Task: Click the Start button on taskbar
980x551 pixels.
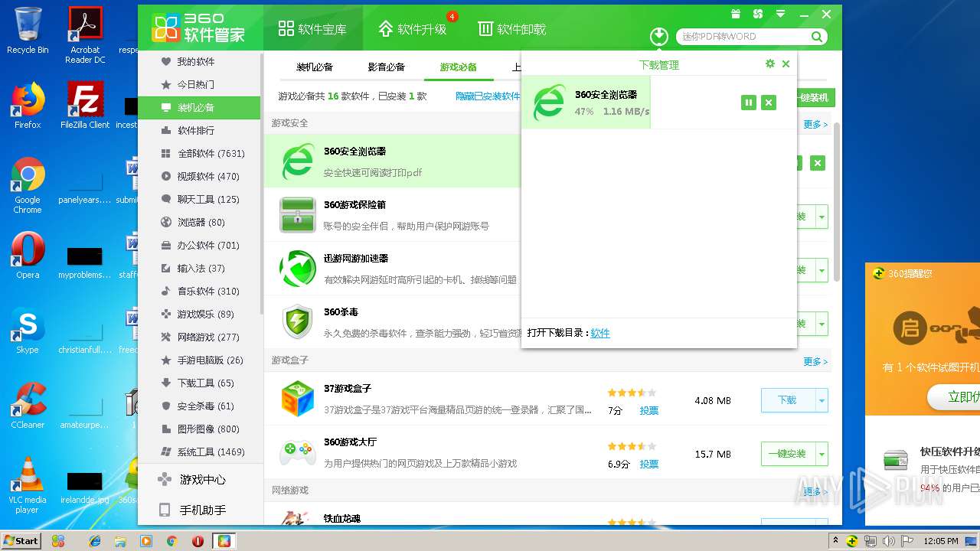Action: tap(21, 540)
